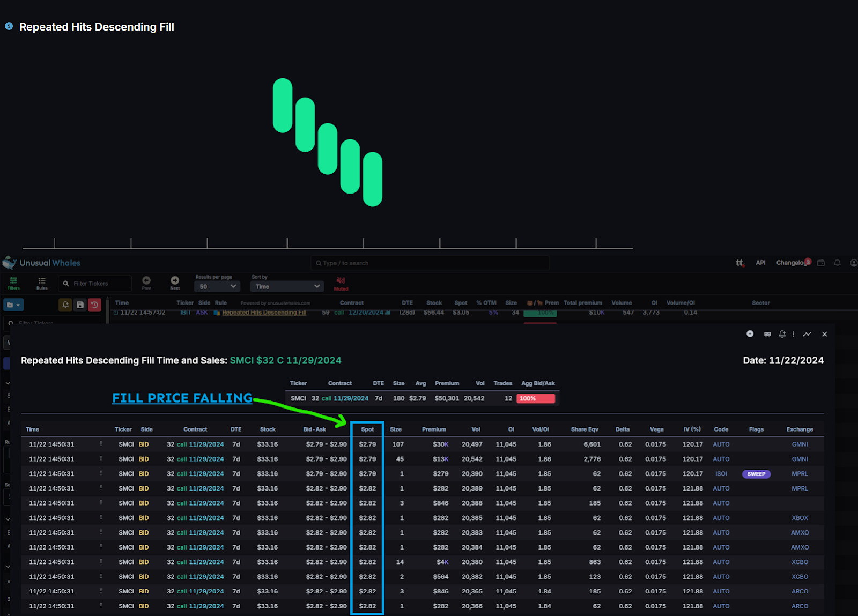Go to the Next results page

pyautogui.click(x=175, y=280)
